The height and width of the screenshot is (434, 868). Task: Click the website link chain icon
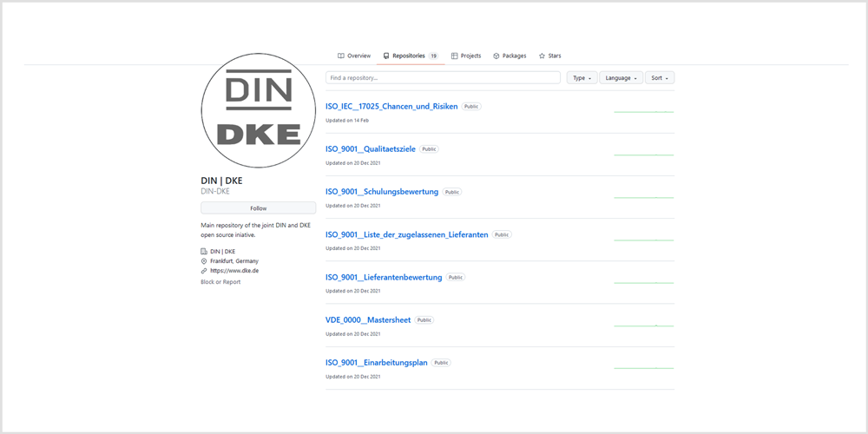204,271
